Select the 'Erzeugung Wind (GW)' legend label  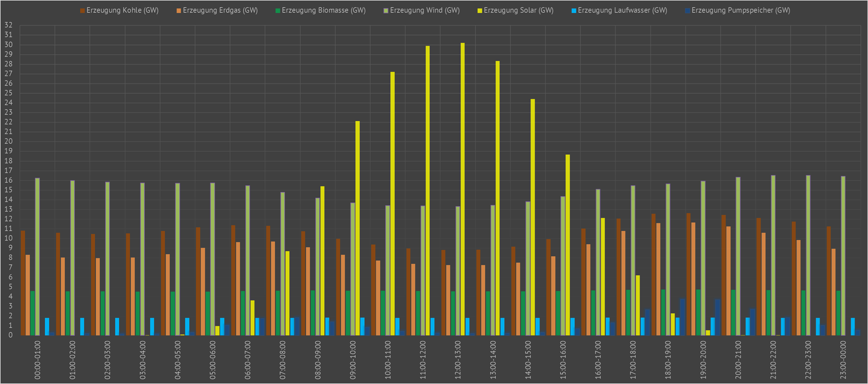pos(425,10)
